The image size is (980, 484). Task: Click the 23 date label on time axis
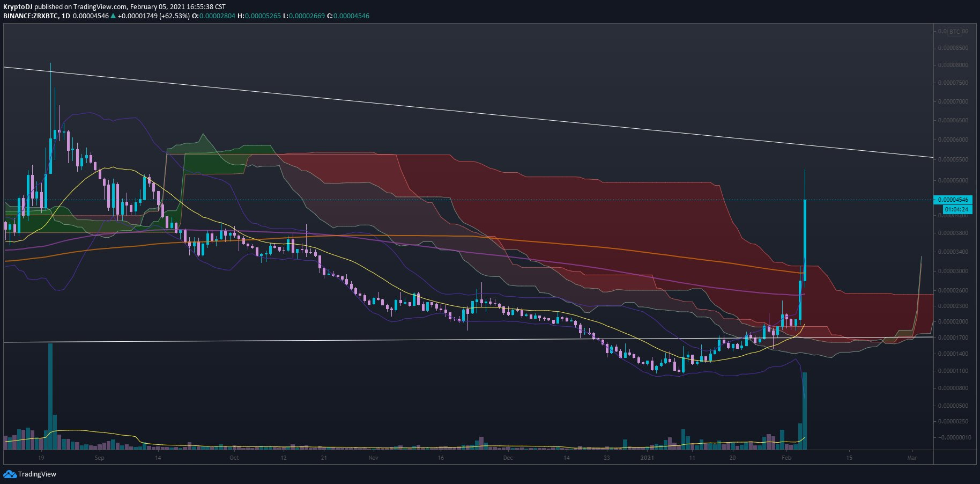tap(606, 458)
